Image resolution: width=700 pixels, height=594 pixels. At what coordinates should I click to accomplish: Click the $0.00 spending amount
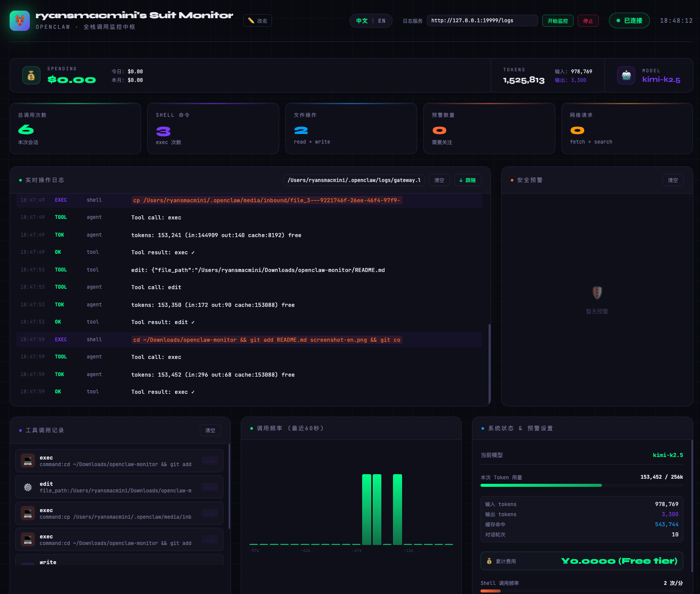pos(71,79)
